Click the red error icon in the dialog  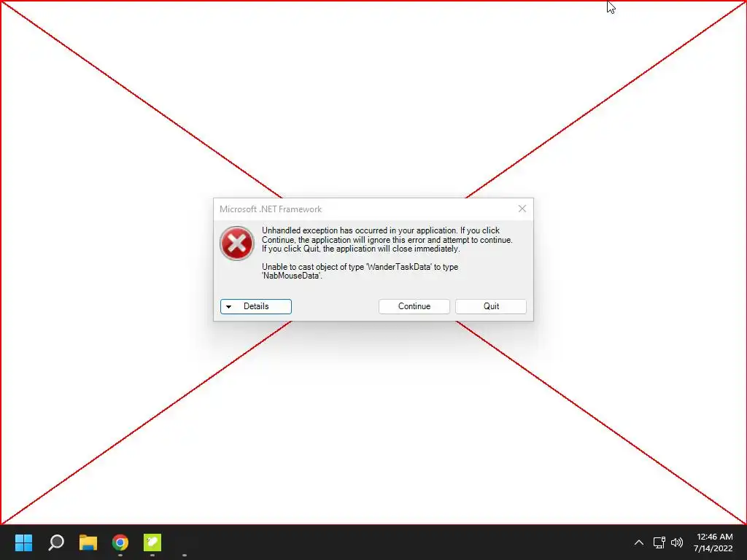click(x=237, y=244)
